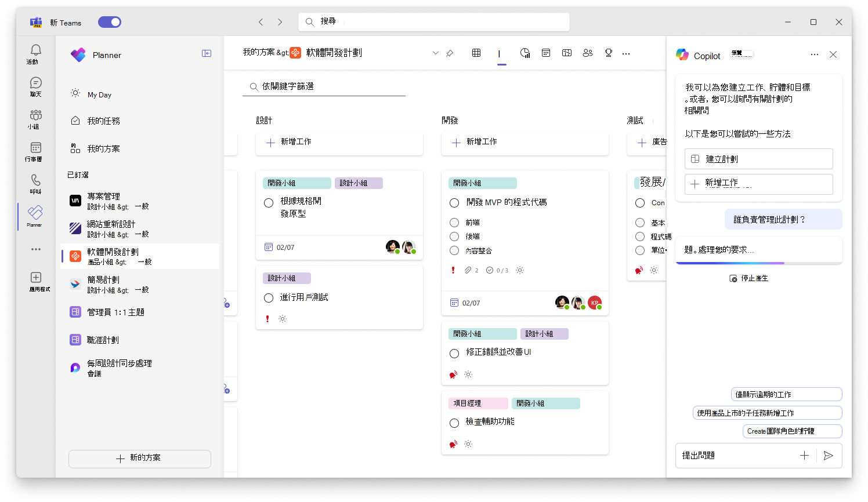Switch to Charts view icon

point(525,53)
